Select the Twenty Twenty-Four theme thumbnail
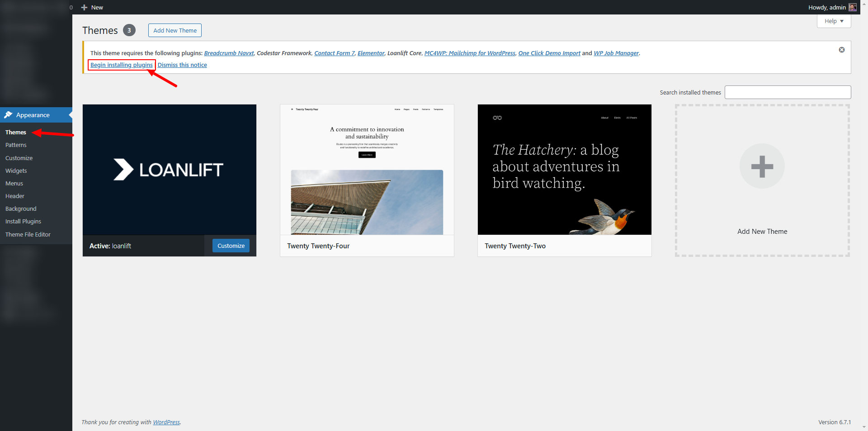868x431 pixels. pyautogui.click(x=367, y=170)
